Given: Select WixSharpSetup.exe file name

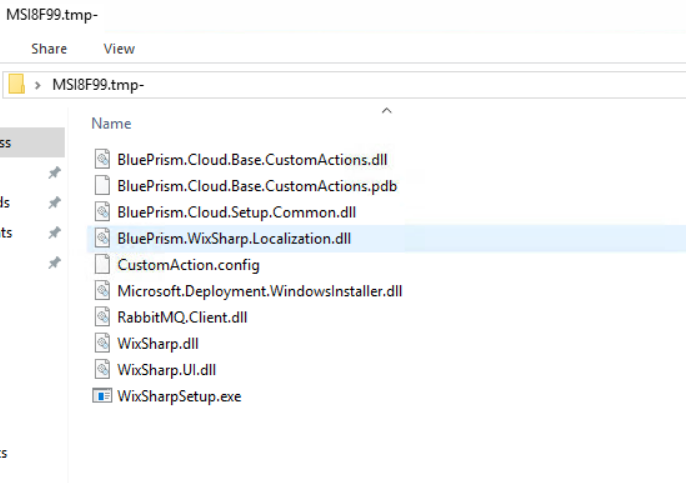Looking at the screenshot, I should 179,396.
